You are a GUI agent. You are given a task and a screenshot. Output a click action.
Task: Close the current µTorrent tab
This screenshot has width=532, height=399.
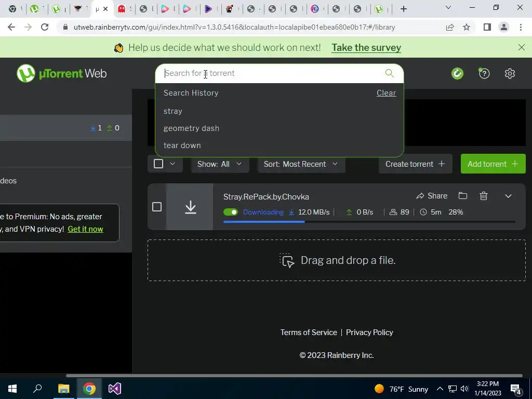coord(105,9)
